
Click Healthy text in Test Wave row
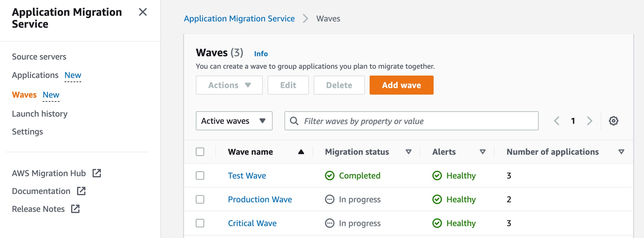tap(461, 175)
